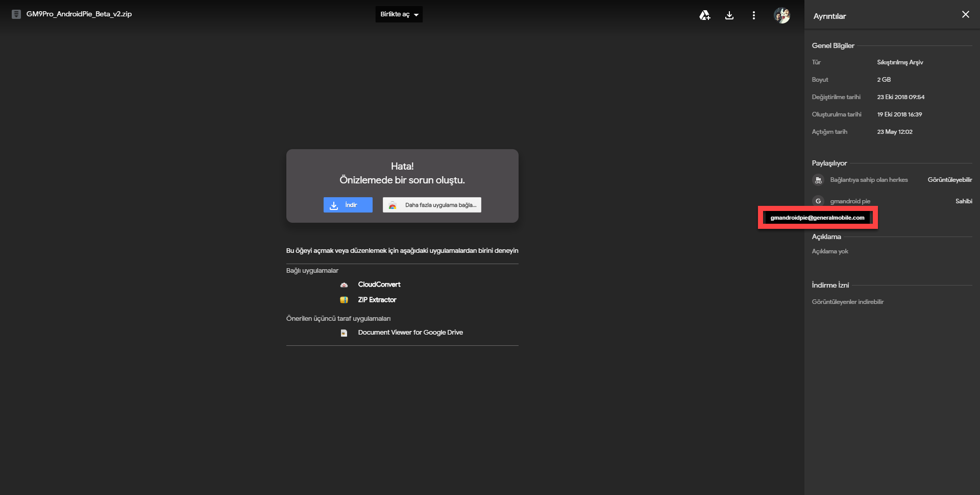Click the '2 GB' size value
This screenshot has width=980, height=495.
pos(884,80)
